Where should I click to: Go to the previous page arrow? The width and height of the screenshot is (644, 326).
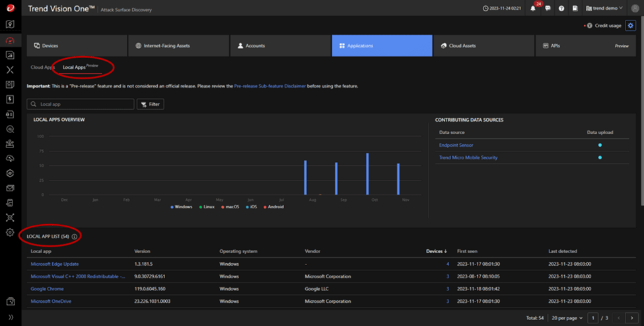tap(619, 318)
